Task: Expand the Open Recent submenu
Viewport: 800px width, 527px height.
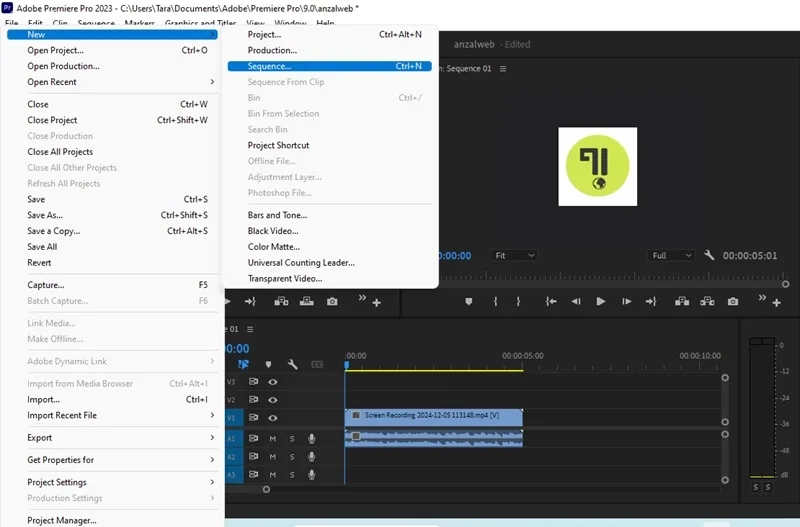Action: click(119, 82)
